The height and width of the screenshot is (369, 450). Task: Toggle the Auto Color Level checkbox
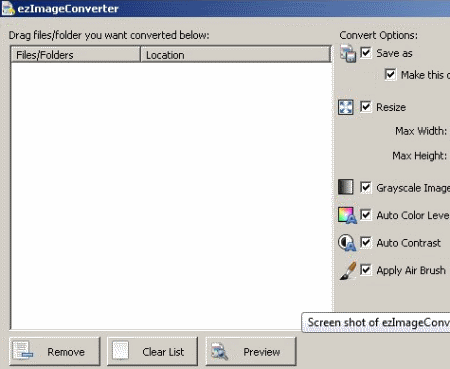click(366, 215)
